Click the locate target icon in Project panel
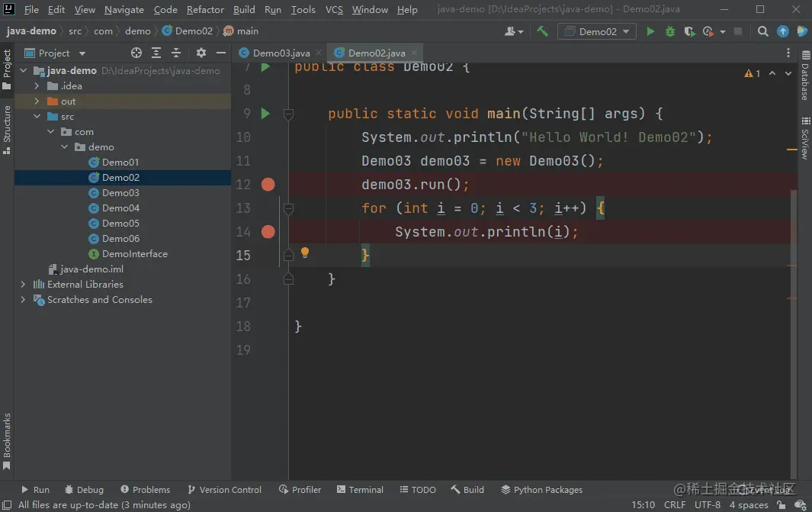The image size is (812, 512). (136, 53)
